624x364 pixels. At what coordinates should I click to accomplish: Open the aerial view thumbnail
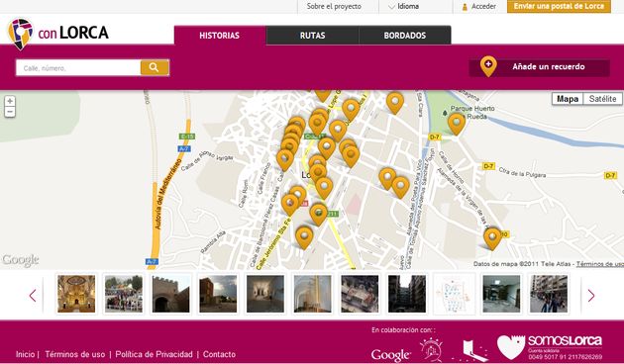coord(360,294)
